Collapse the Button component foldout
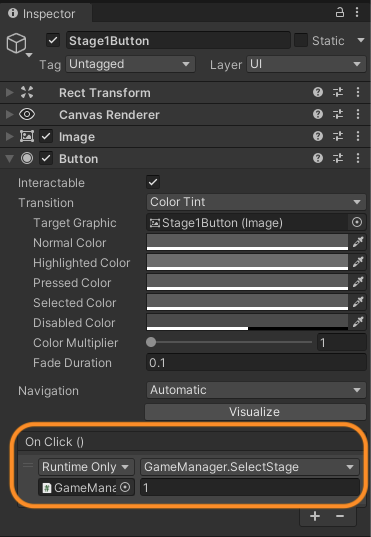 coord(10,158)
